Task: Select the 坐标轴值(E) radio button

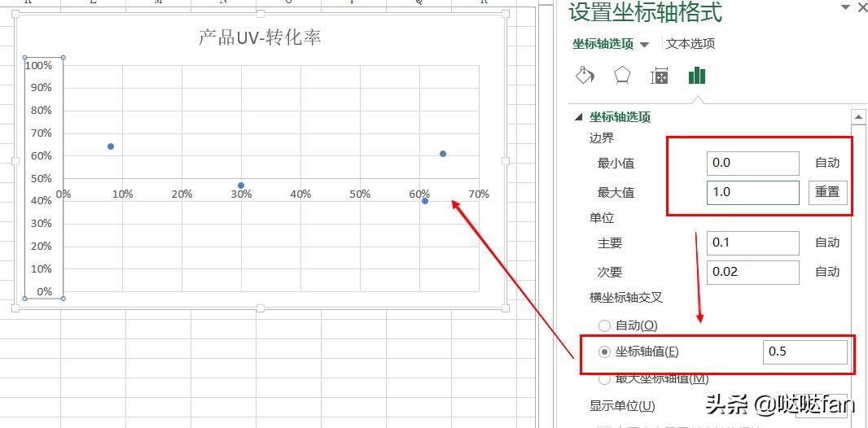Action: point(604,352)
